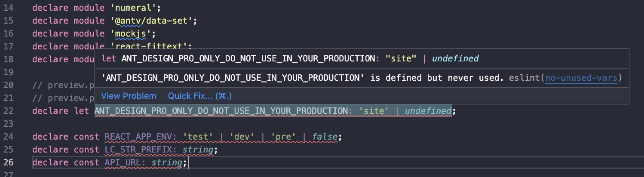Click line number 20 in gutter
Image resolution: width=644 pixels, height=177 pixels.
(8, 85)
